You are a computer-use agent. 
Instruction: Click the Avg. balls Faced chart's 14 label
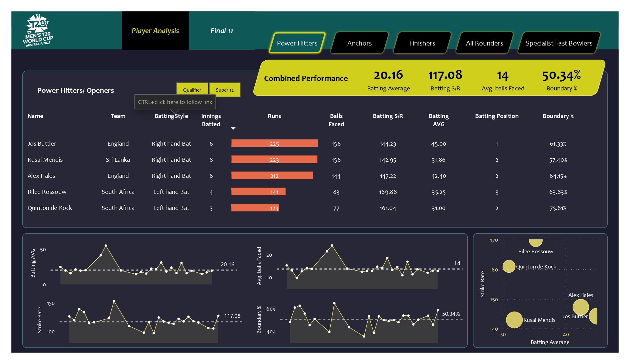457,263
